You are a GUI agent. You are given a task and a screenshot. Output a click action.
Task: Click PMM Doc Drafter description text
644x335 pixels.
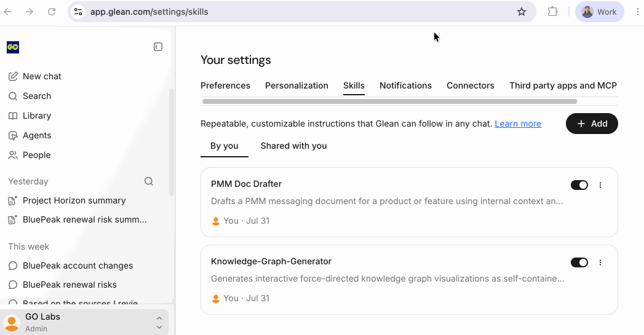[387, 201]
